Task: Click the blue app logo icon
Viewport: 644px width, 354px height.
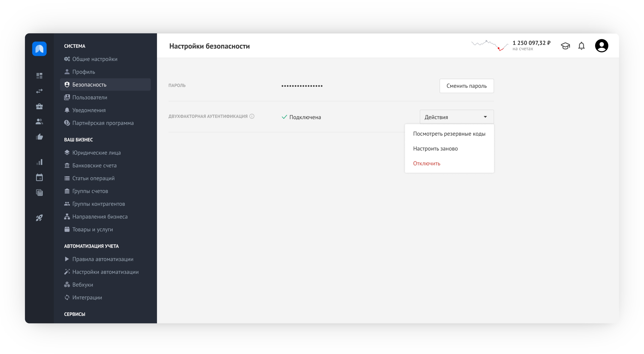Action: [39, 49]
